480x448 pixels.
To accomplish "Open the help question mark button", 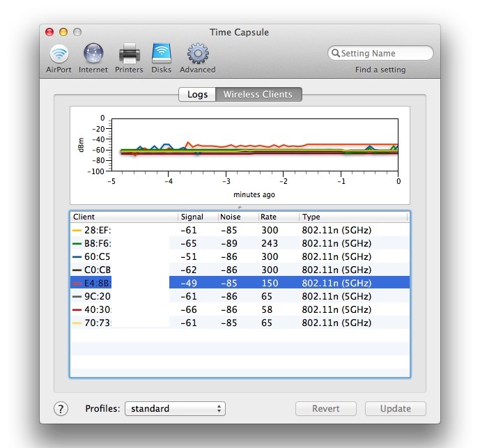I will (61, 408).
